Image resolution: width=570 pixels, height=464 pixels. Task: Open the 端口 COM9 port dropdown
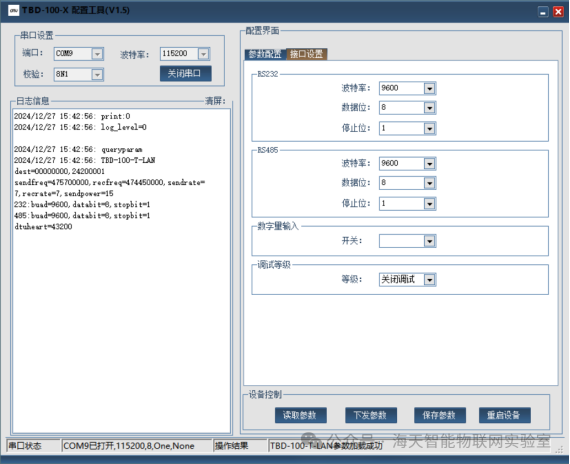(x=97, y=54)
